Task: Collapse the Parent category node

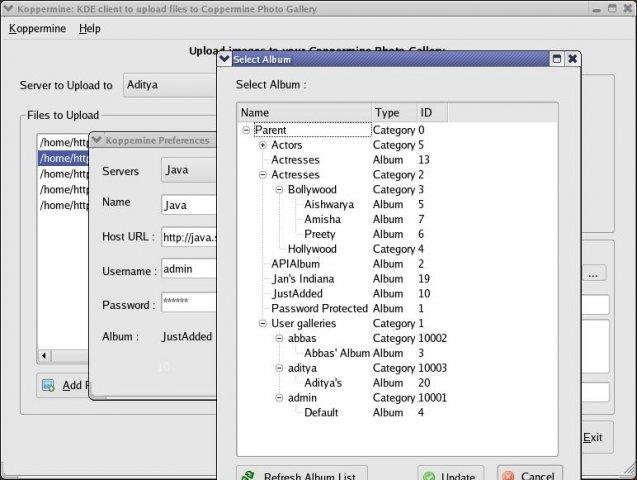Action: click(246, 130)
